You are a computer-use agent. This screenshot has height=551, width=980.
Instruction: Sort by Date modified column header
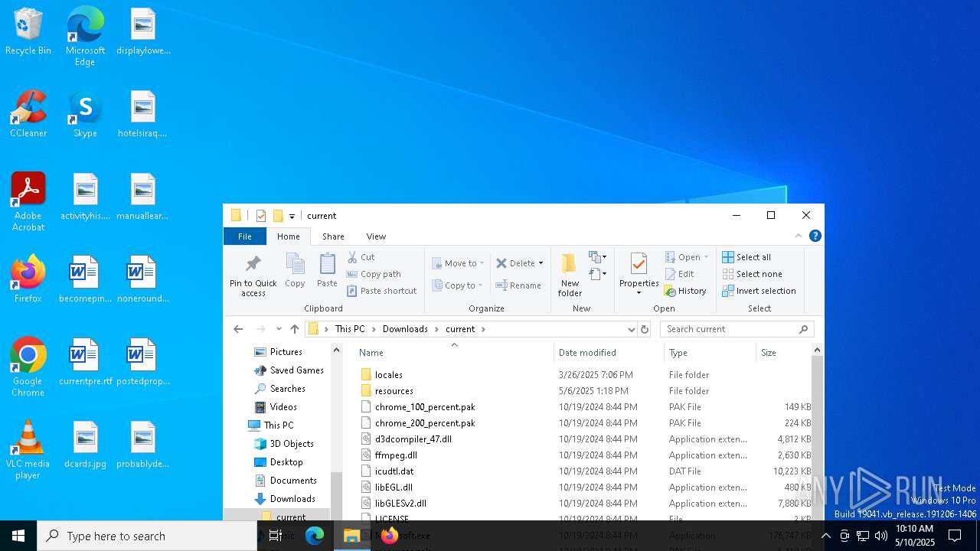609,353
